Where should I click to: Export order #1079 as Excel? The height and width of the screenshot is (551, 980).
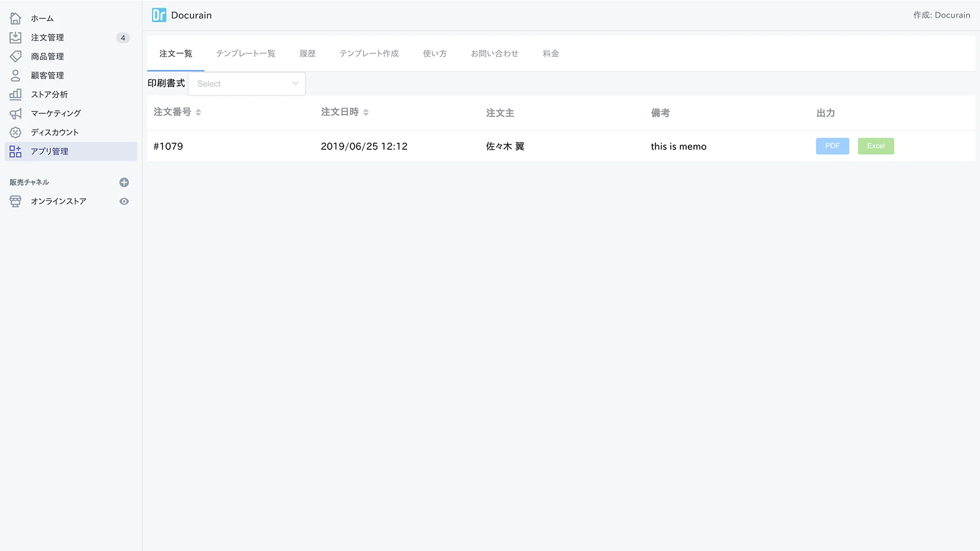coord(876,146)
